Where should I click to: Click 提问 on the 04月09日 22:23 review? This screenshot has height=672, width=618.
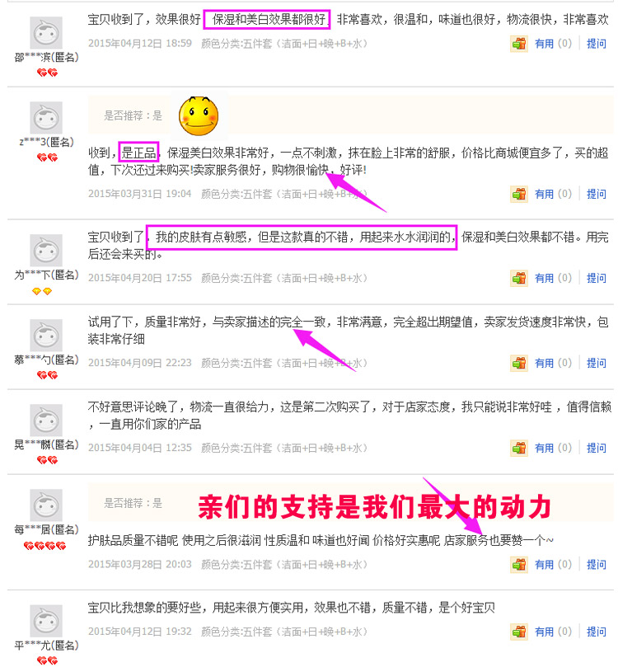point(596,363)
